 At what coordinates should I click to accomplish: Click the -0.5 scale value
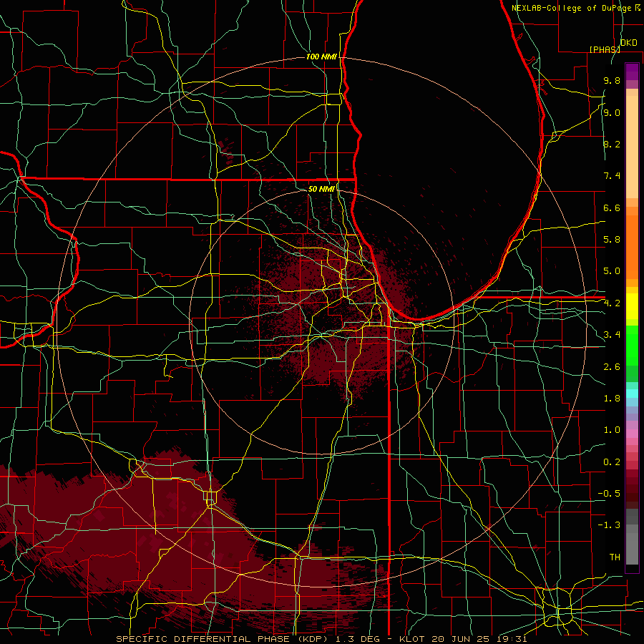pyautogui.click(x=609, y=494)
